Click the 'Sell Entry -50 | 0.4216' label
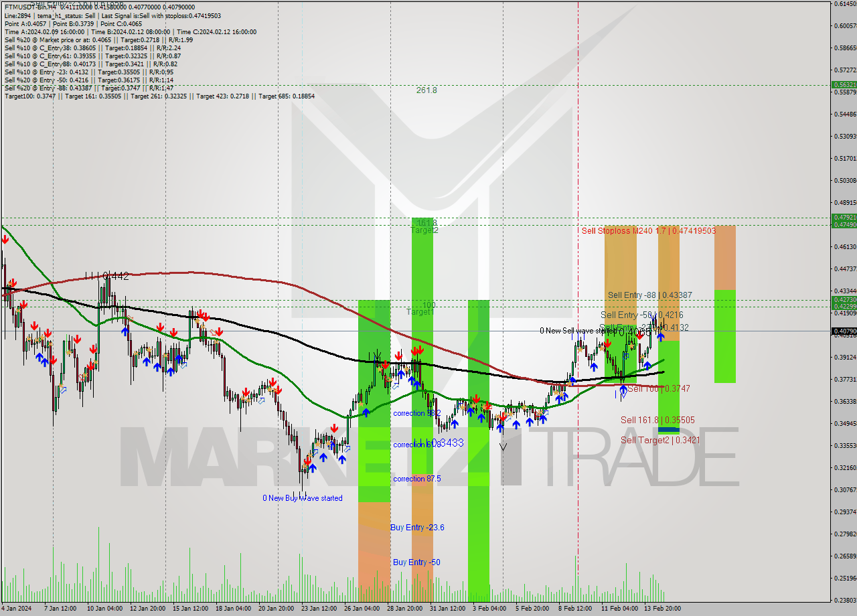 point(642,315)
